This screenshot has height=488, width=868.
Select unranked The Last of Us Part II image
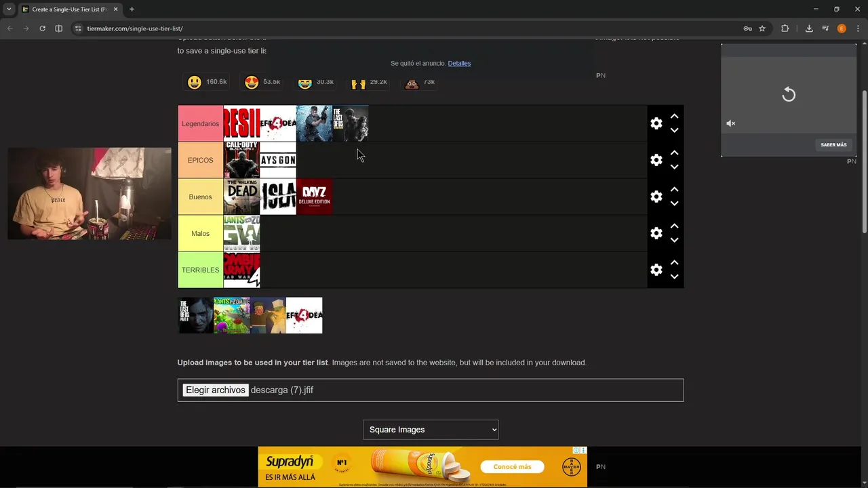tap(196, 315)
